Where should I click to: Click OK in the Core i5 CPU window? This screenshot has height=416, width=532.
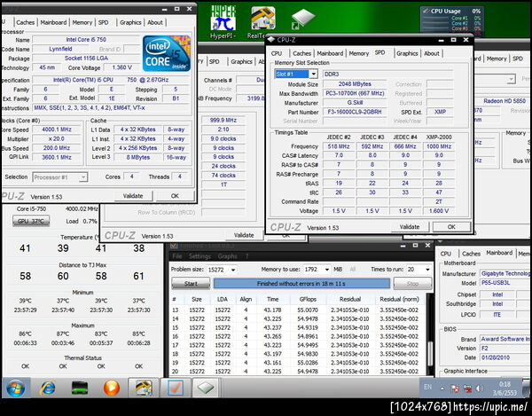(175, 196)
